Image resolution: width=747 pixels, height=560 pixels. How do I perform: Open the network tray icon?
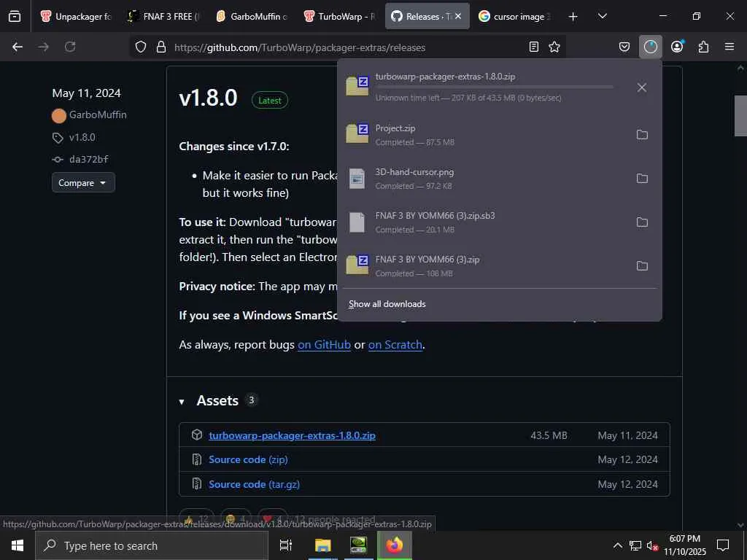tap(635, 545)
